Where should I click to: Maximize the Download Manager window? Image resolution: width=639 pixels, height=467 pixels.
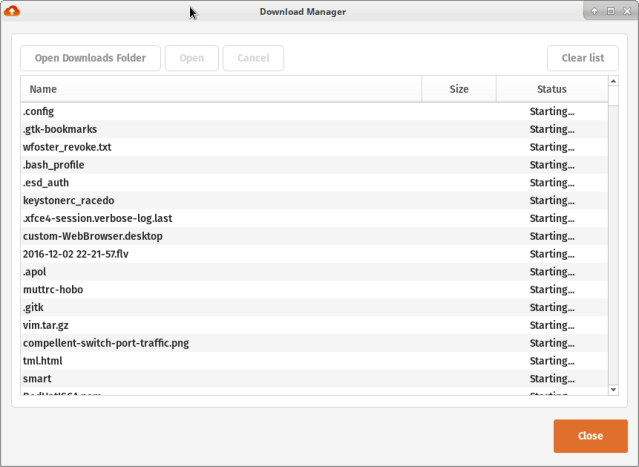[x=610, y=11]
